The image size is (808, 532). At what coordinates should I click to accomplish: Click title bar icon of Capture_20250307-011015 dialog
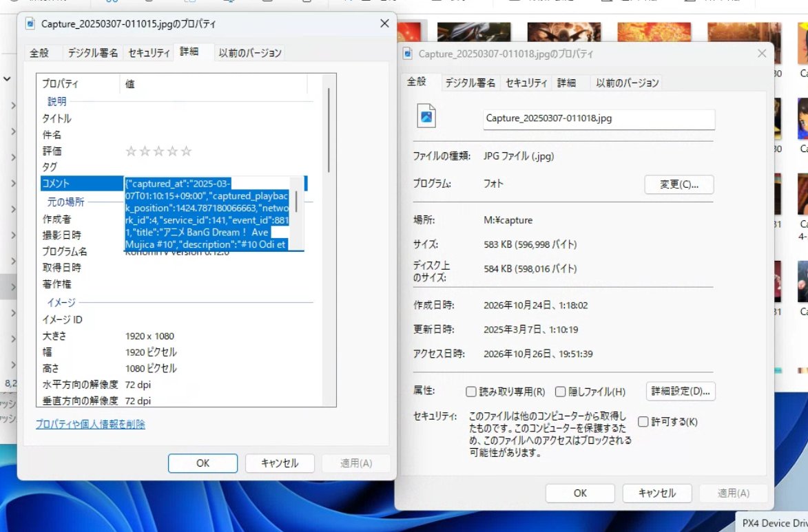[30, 23]
